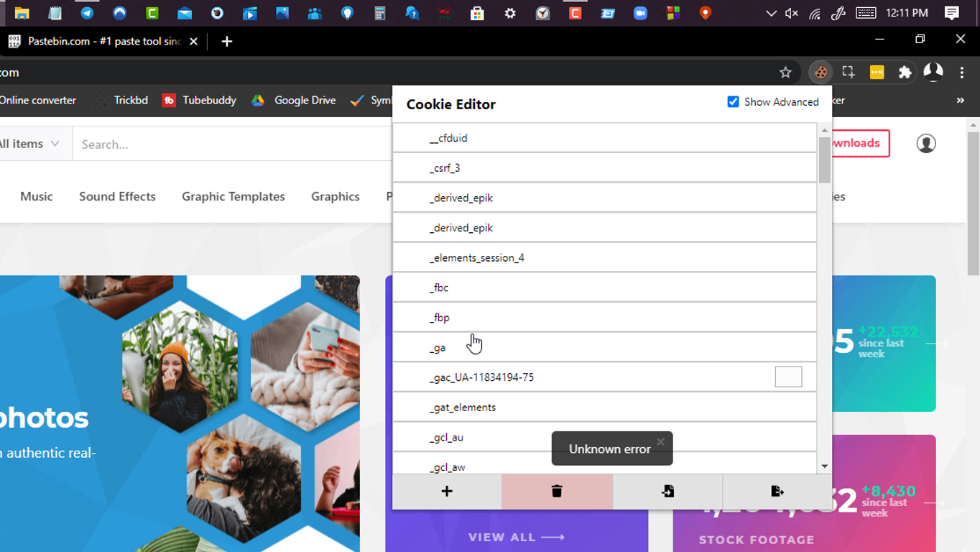Import cookies via the import icon

667,492
